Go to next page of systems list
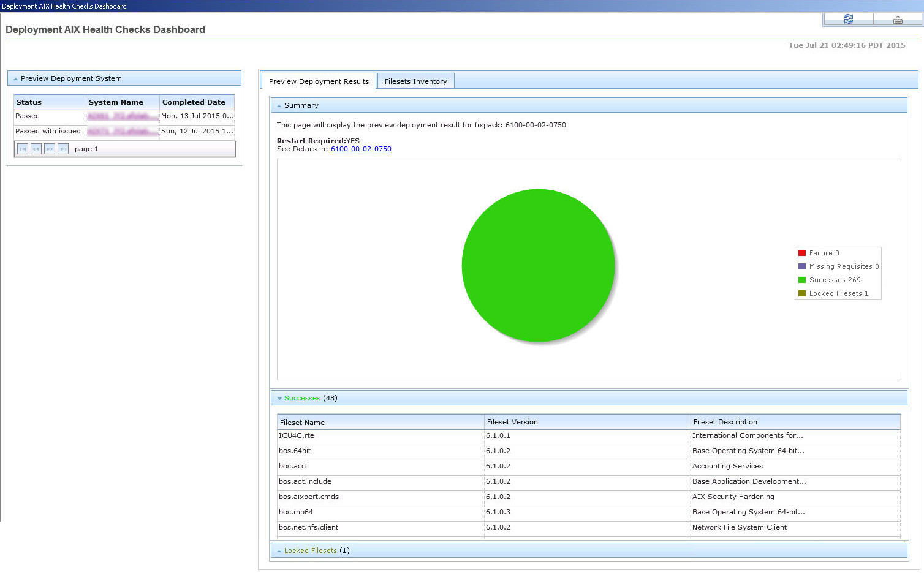 50,149
